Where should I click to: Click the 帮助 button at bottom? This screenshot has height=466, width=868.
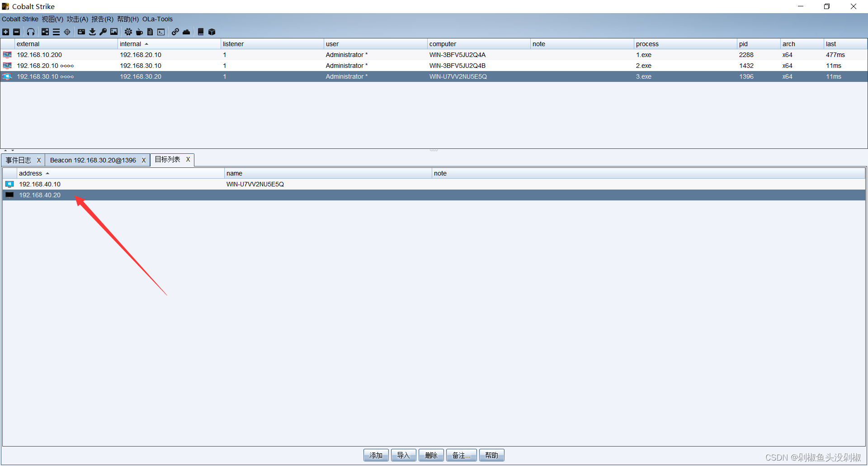coord(491,455)
